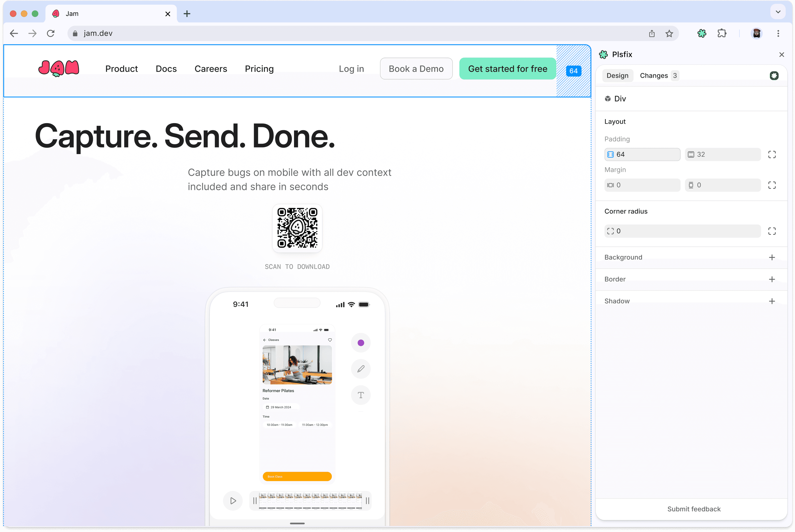
Task: Expand the Shadow section with plus
Action: (x=772, y=301)
